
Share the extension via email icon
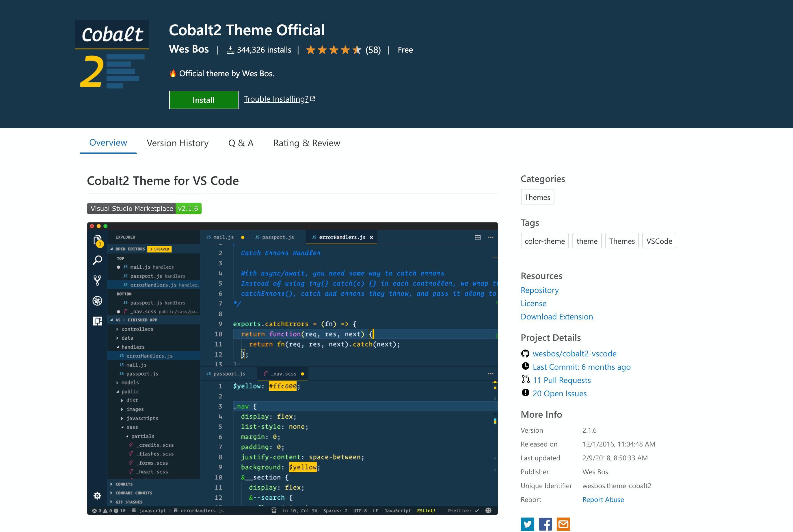click(563, 524)
